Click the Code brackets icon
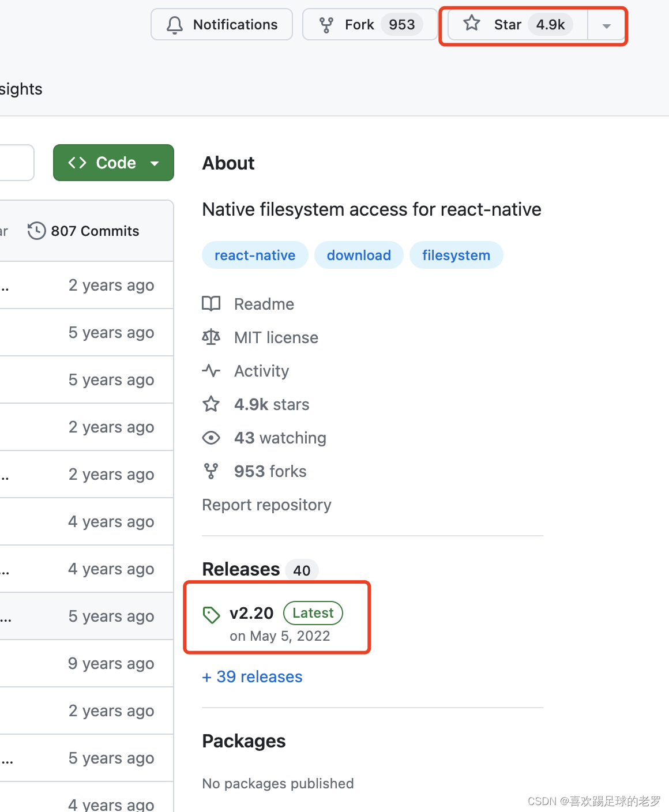The image size is (669, 812). pyautogui.click(x=77, y=163)
